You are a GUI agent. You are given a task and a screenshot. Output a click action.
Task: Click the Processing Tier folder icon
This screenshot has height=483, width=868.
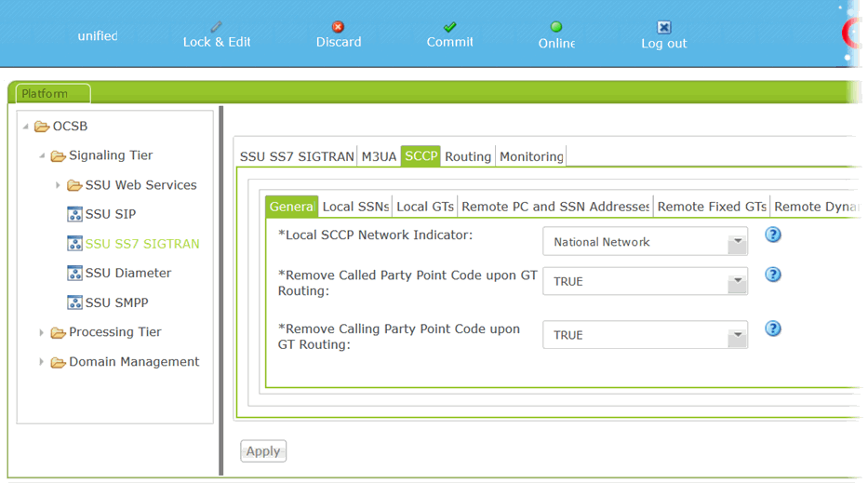[58, 332]
